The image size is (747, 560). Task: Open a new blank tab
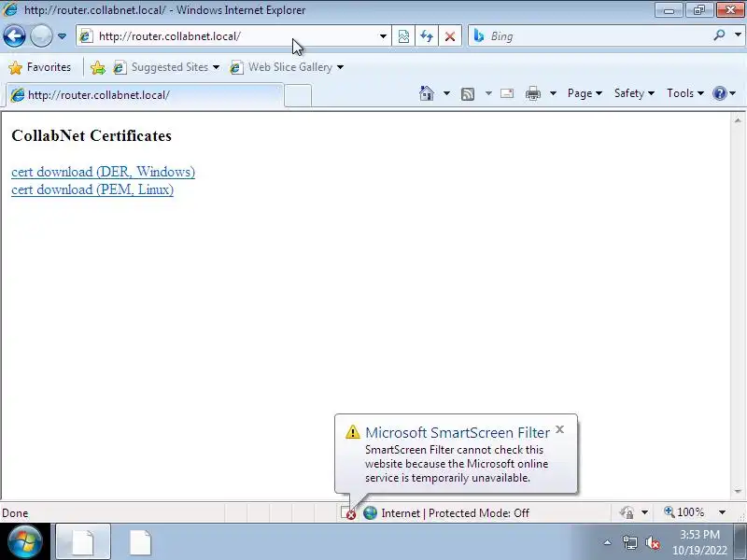click(x=298, y=95)
